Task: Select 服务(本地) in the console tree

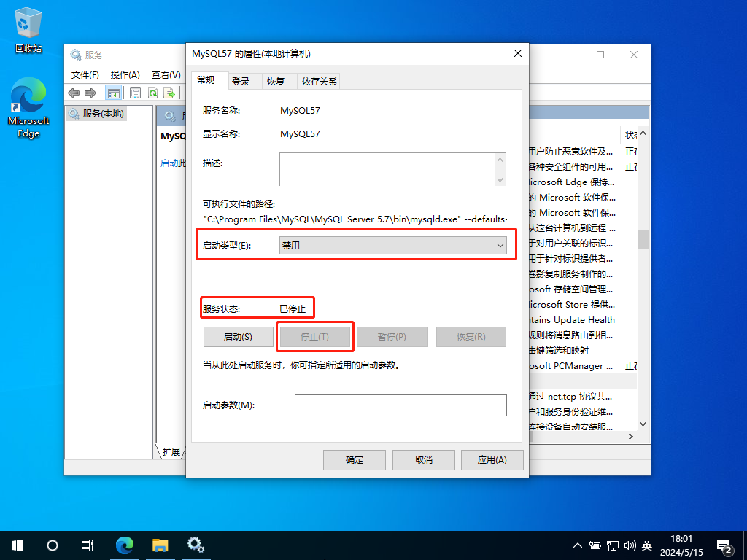Action: pos(97,113)
